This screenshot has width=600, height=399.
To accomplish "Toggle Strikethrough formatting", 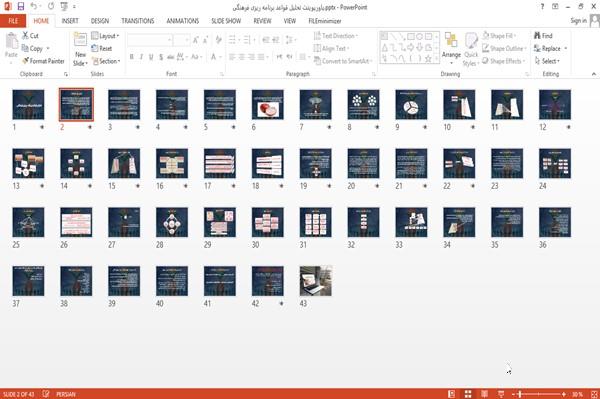I will click(171, 57).
